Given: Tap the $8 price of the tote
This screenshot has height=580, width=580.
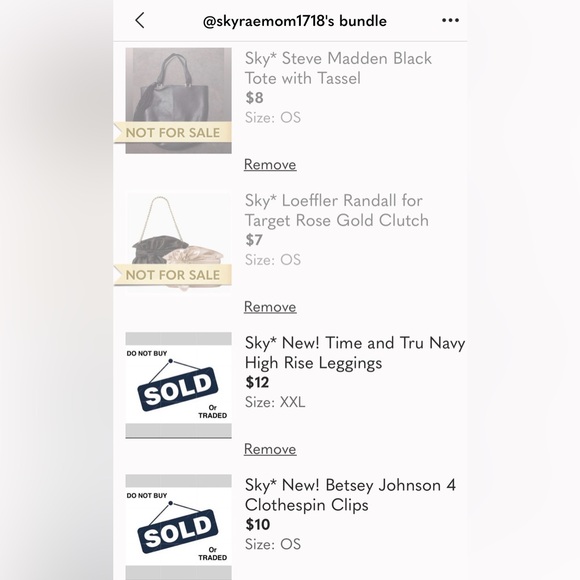Looking at the screenshot, I should pyautogui.click(x=254, y=98).
